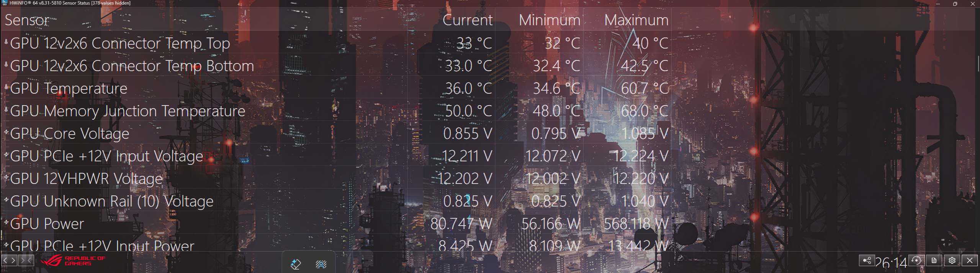
Task: Click lightning icon beside GPU 12VHPWR Voltage
Action: point(6,177)
